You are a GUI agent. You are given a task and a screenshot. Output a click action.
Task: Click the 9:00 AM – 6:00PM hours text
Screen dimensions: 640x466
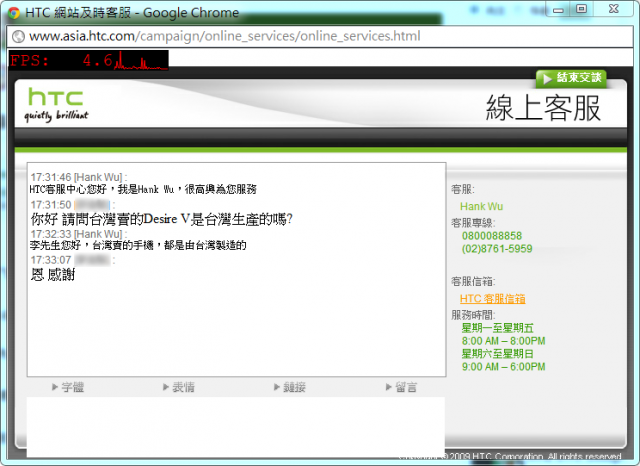(x=503, y=367)
